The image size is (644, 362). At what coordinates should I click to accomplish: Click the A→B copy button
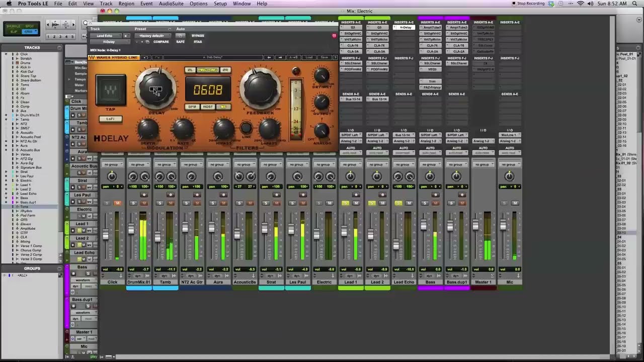click(x=295, y=57)
